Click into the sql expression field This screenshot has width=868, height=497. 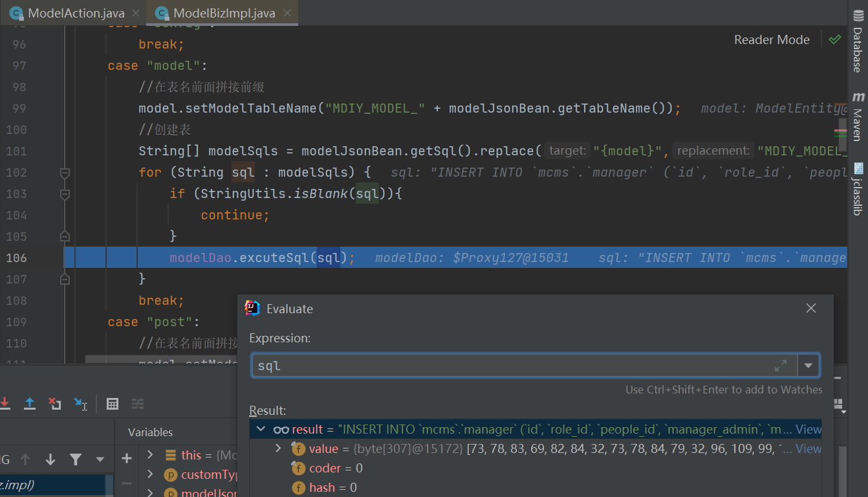(x=505, y=366)
